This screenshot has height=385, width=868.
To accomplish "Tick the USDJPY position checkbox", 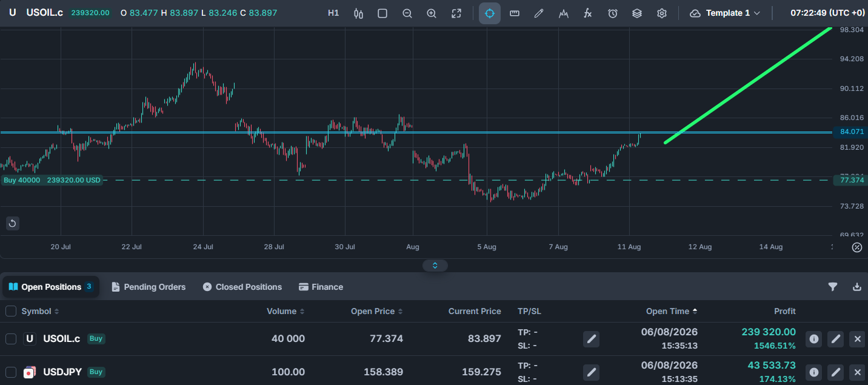I will tap(11, 372).
